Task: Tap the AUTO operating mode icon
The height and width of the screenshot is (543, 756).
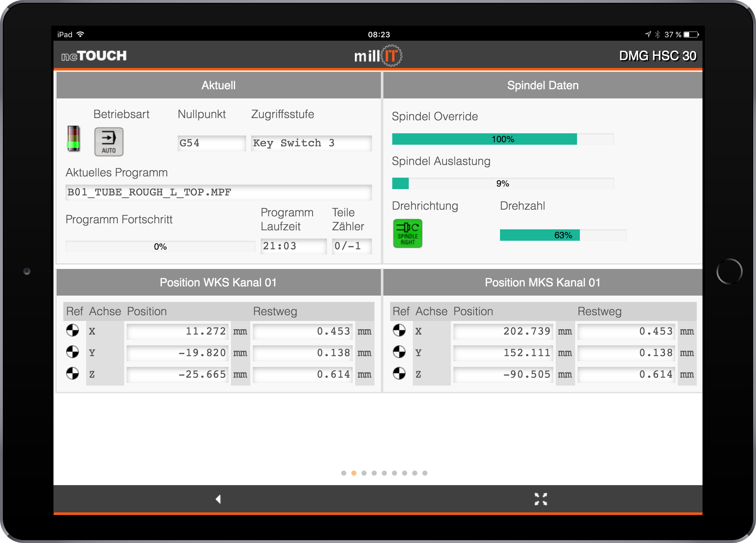Action: (109, 142)
